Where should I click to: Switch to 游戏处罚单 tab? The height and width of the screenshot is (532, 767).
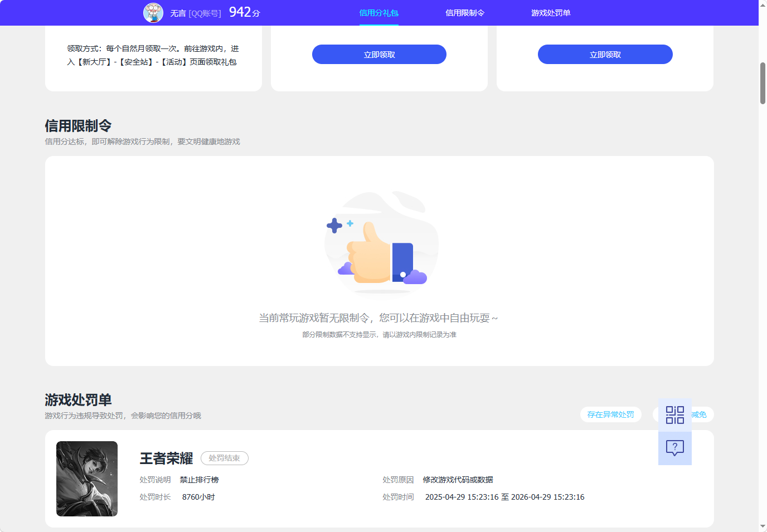coord(551,13)
